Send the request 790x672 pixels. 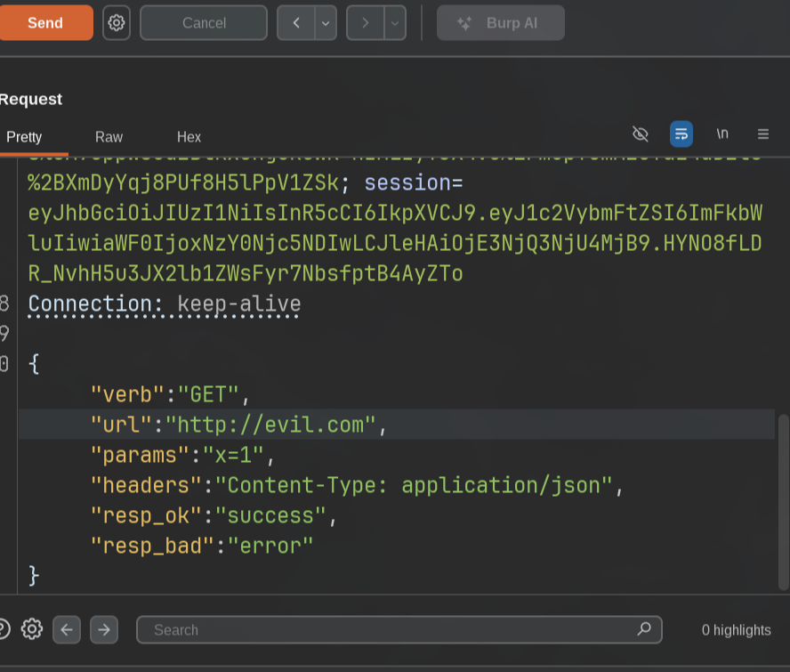coord(45,22)
